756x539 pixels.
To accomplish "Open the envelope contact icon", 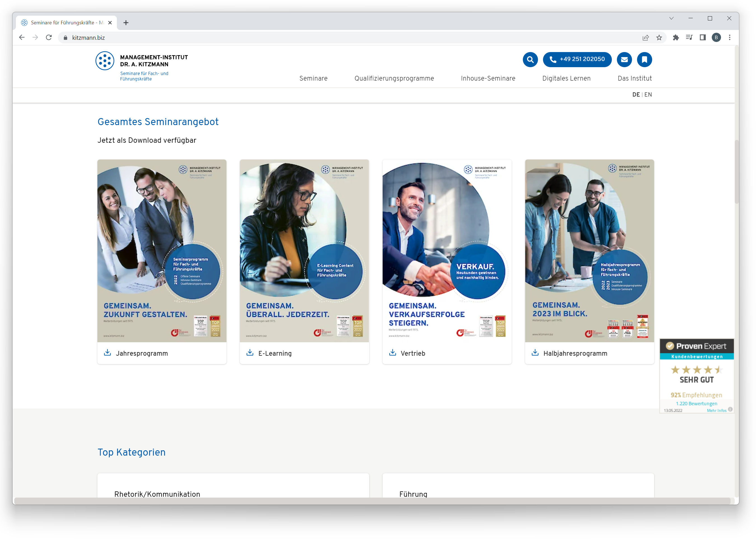I will pyautogui.click(x=624, y=59).
